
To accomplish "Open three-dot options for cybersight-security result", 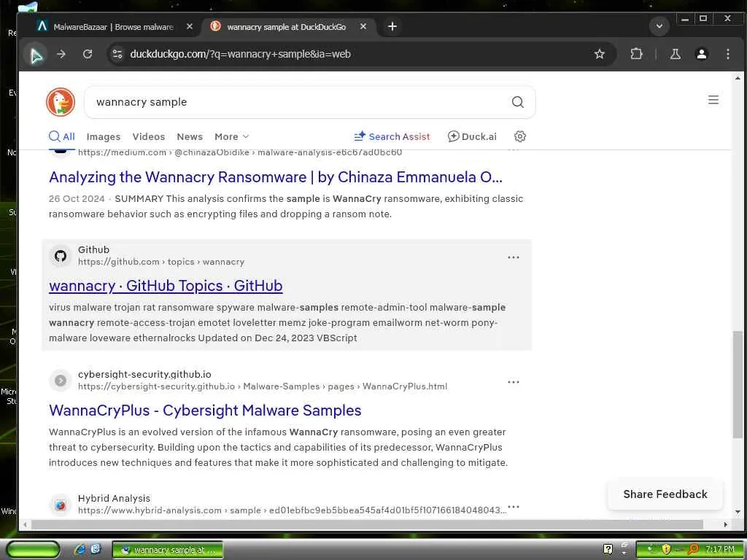I will coord(513,382).
